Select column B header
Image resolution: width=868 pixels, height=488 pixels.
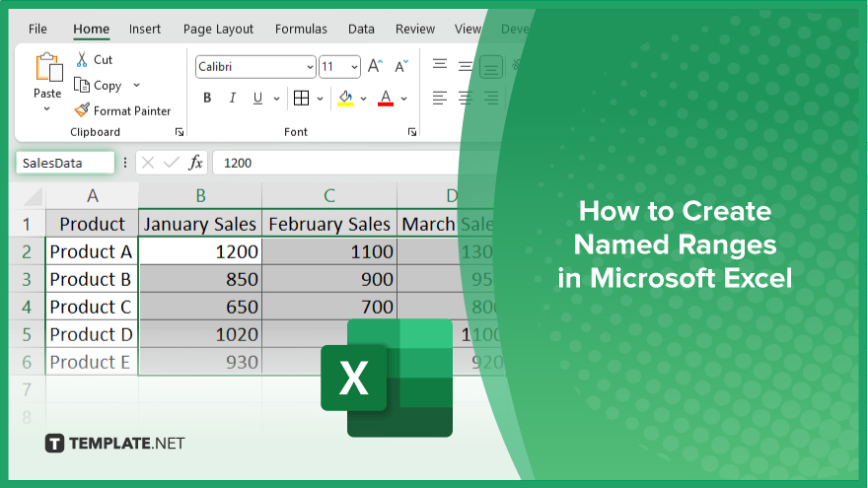200,196
